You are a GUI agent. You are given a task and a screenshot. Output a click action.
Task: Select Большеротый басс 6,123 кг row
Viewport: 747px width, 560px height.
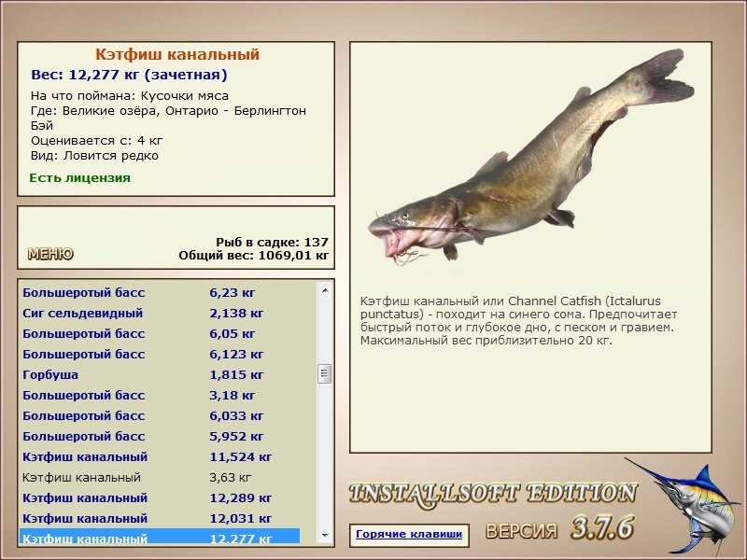(160, 354)
